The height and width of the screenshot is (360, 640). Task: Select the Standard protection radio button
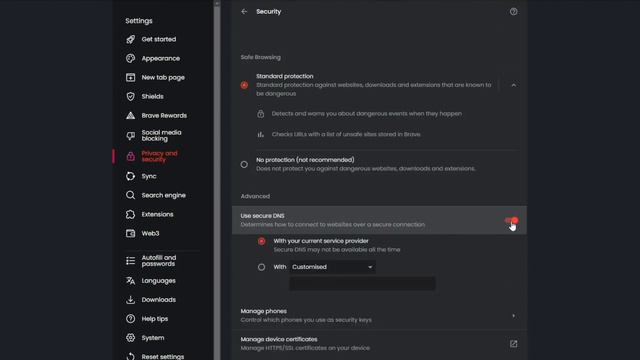pyautogui.click(x=244, y=85)
